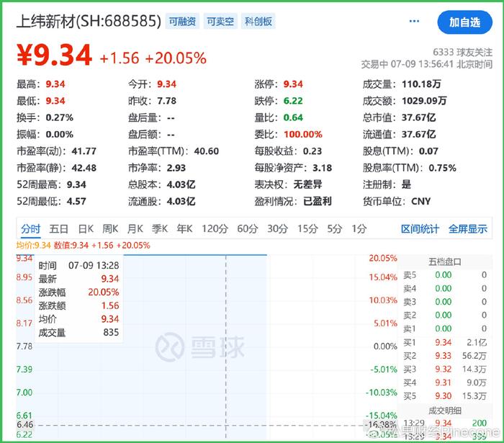This screenshot has height=443, width=504.
Task: Click the current price ¥9.34
Action: [55, 55]
